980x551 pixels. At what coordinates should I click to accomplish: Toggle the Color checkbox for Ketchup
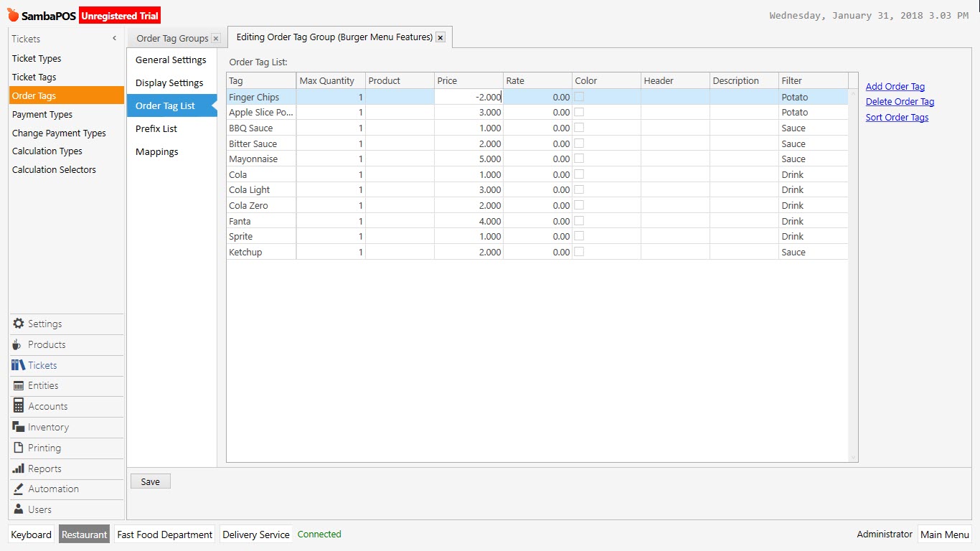[x=578, y=252]
